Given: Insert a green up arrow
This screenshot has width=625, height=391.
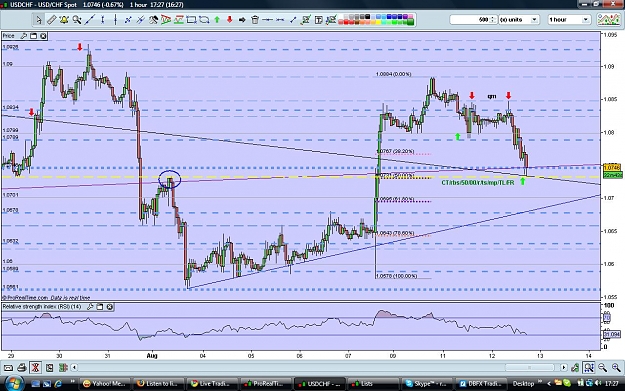Looking at the screenshot, I should pos(217,20).
